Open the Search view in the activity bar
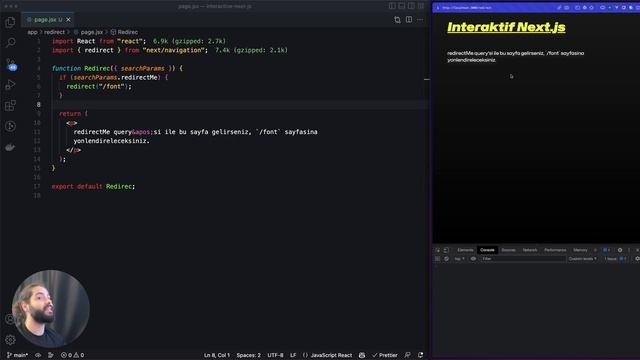This screenshot has width=640, height=360. click(10, 42)
